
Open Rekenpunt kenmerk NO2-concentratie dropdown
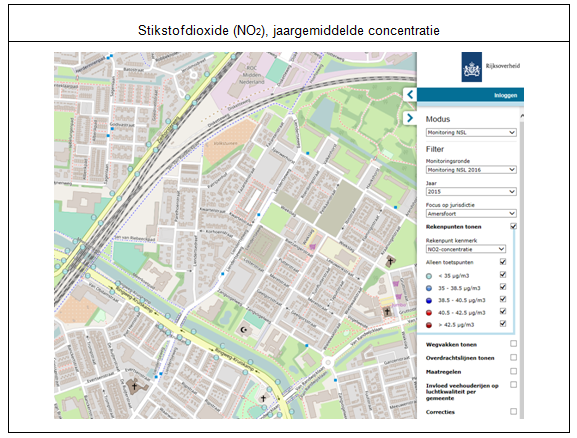(x=466, y=249)
